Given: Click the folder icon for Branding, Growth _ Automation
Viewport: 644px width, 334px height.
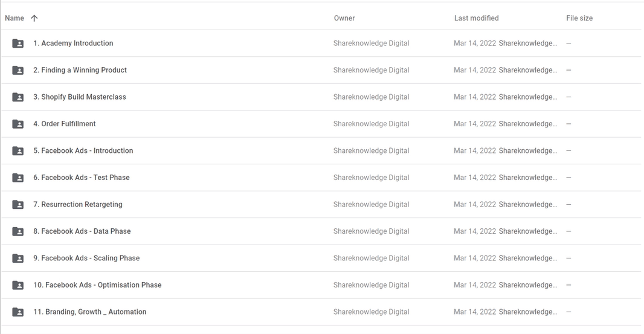Looking at the screenshot, I should [x=18, y=312].
